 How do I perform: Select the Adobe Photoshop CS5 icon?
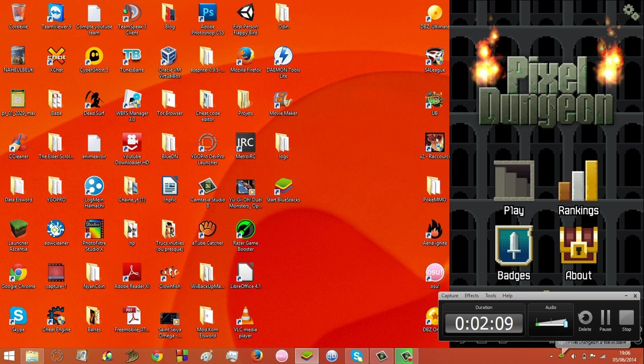pyautogui.click(x=207, y=14)
